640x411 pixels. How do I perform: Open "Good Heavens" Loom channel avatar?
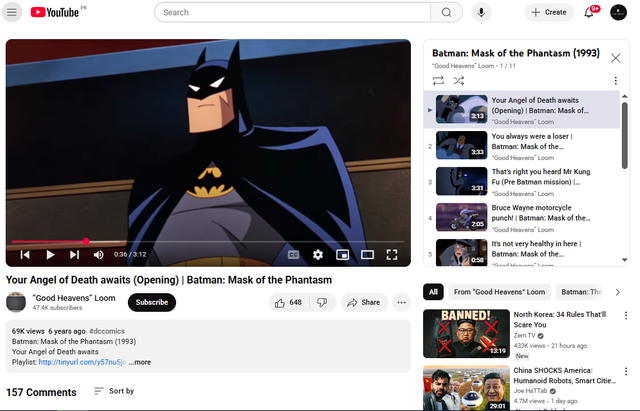tap(16, 302)
